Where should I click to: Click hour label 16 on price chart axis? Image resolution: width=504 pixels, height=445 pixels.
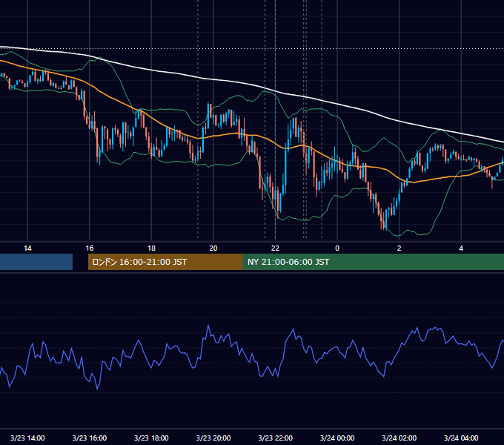pos(90,248)
